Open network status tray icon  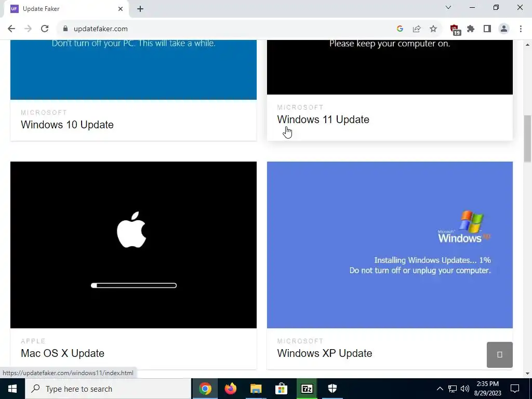(453, 389)
